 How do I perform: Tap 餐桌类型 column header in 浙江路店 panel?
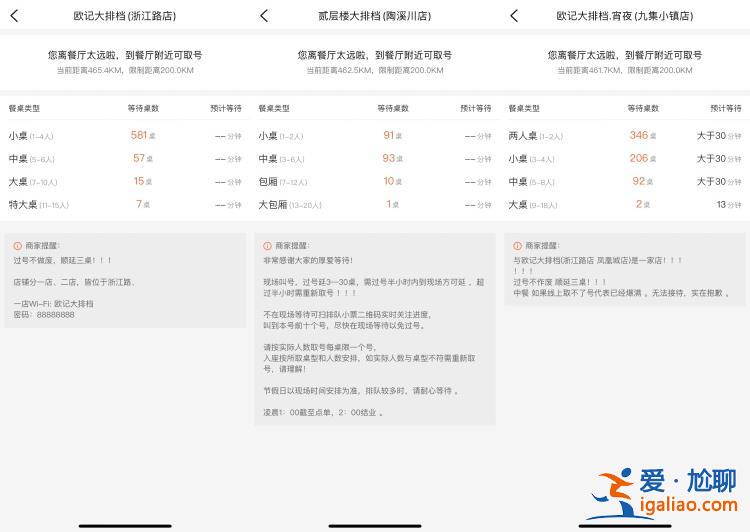(x=24, y=109)
